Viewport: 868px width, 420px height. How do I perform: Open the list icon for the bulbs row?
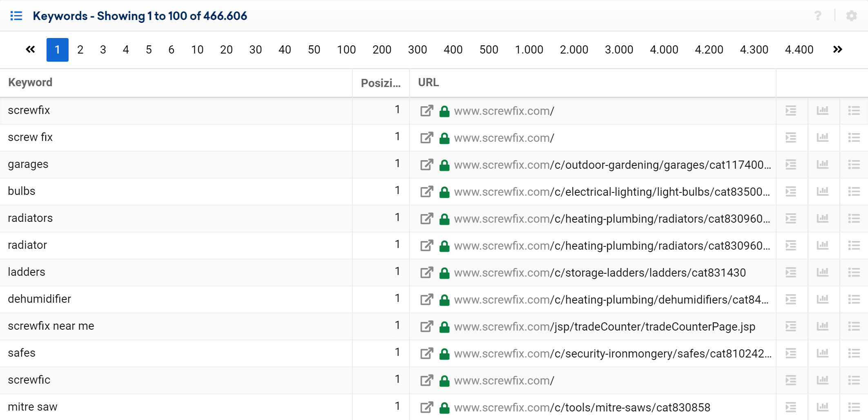tap(854, 192)
